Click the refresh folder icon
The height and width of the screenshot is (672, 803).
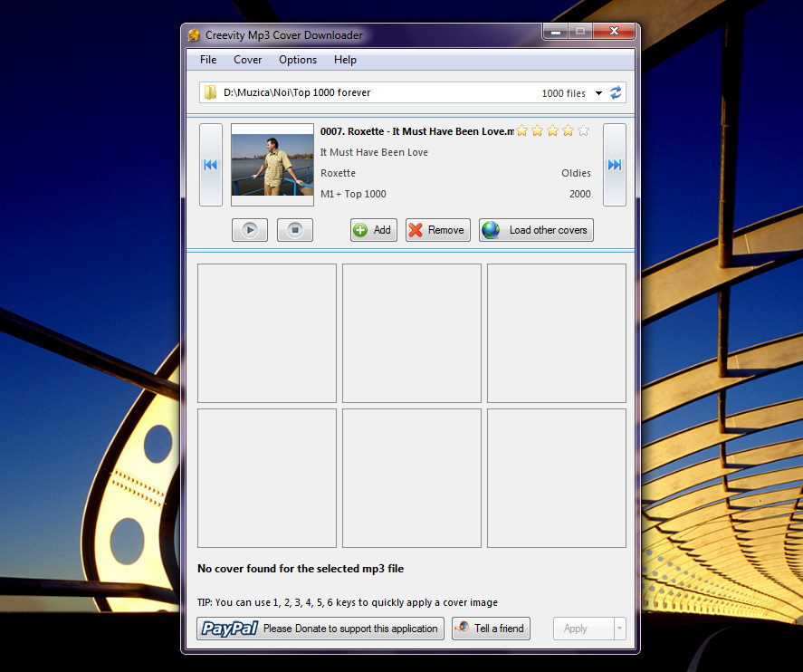pyautogui.click(x=616, y=92)
